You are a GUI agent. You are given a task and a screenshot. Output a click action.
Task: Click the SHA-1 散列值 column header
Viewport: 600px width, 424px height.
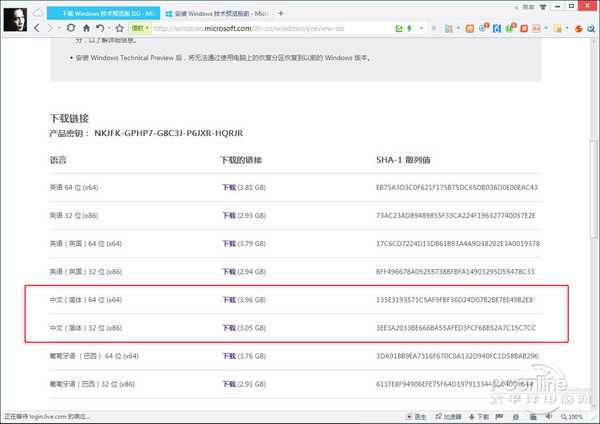point(403,160)
